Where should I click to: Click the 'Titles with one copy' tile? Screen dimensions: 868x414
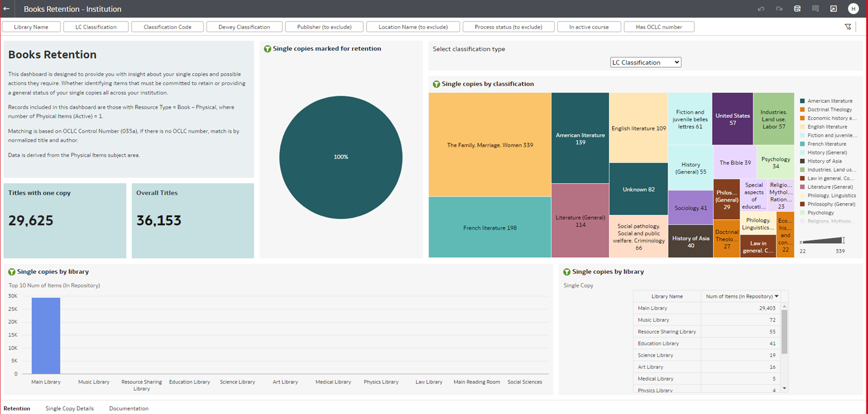65,221
